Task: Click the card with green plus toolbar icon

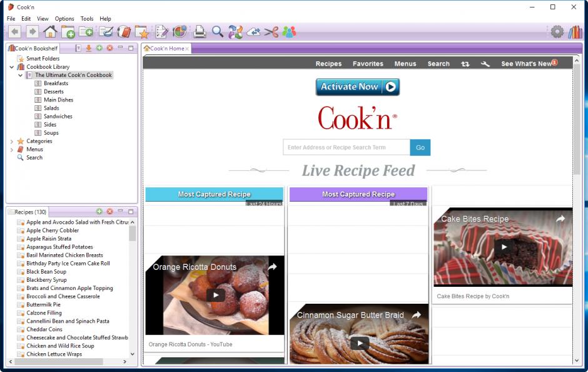Action: coord(86,32)
